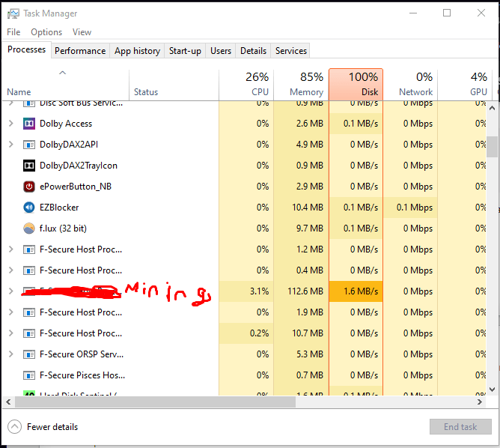
Task: Click the 1.6 MB/s disk usage cell
Action: 356,291
